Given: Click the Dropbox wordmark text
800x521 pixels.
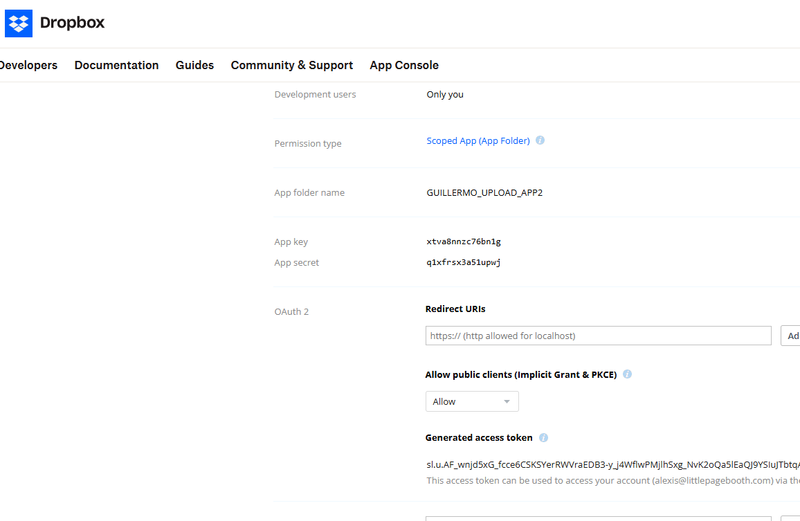Looking at the screenshot, I should click(x=72, y=22).
